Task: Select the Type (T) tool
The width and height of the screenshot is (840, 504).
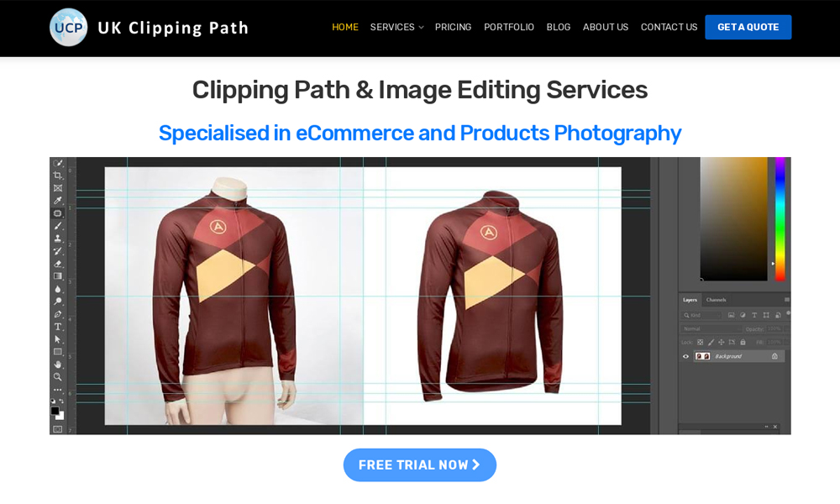Action: 58,327
